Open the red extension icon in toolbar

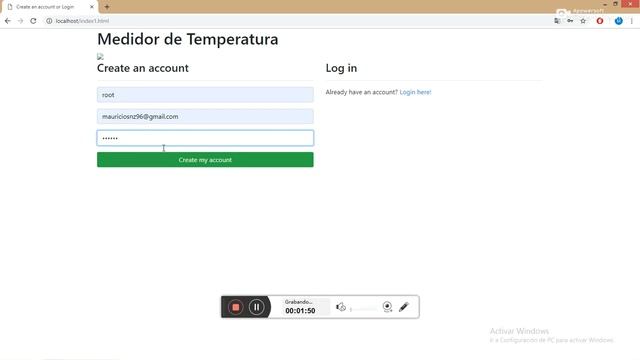pyautogui.click(x=600, y=21)
